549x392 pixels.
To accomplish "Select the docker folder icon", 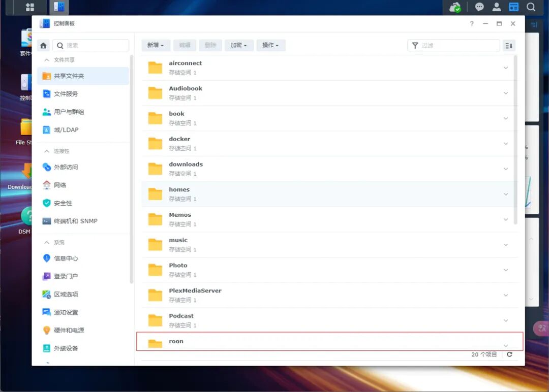I will 155,143.
